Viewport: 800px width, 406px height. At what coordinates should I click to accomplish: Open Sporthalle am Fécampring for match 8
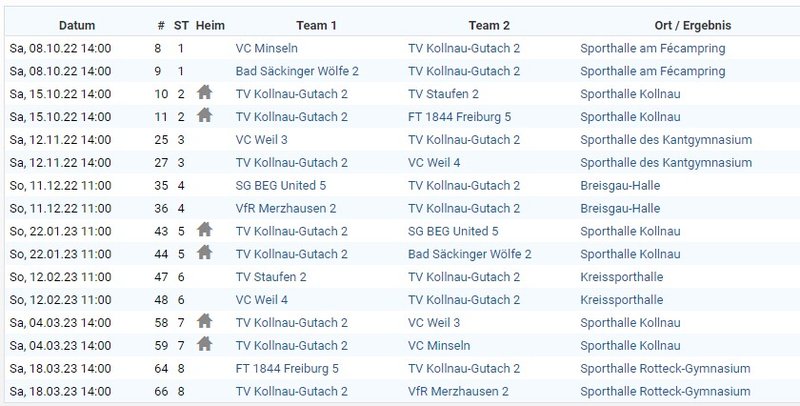pos(653,48)
